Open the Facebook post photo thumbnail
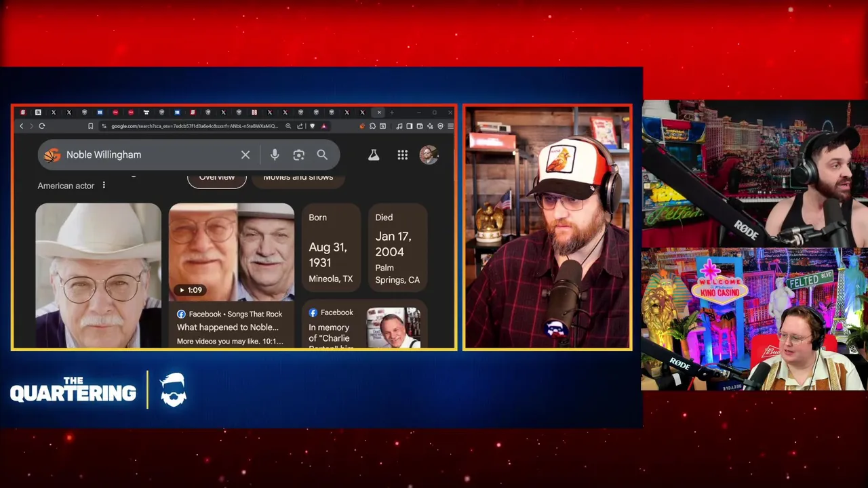 tap(393, 327)
